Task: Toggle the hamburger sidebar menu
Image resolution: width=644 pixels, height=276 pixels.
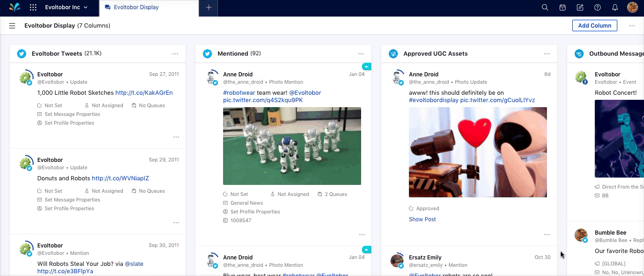Action: click(12, 26)
